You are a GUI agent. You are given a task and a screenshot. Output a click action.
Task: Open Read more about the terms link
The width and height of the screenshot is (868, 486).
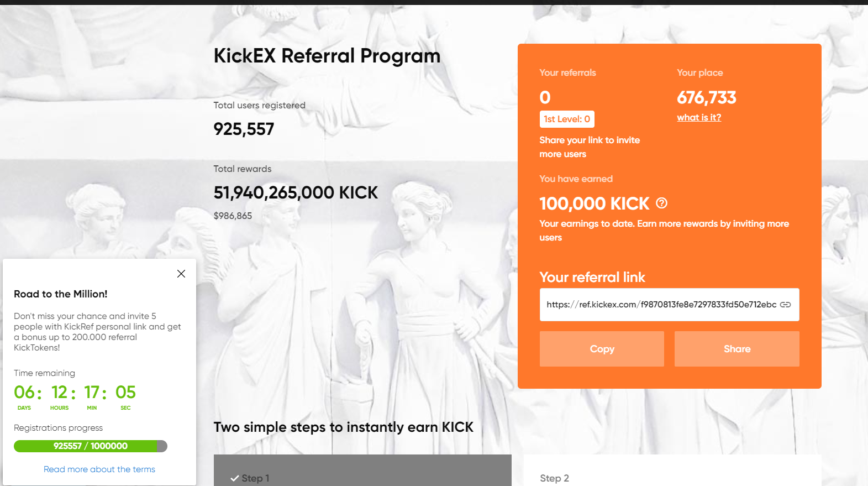coord(99,469)
